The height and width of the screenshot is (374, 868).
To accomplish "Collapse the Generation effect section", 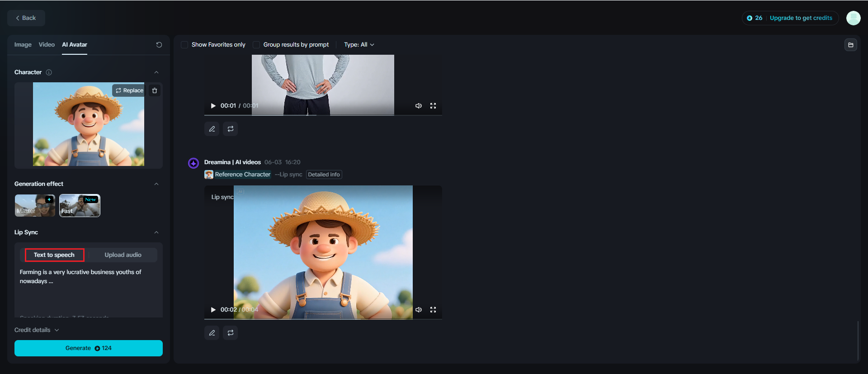I will tap(156, 184).
